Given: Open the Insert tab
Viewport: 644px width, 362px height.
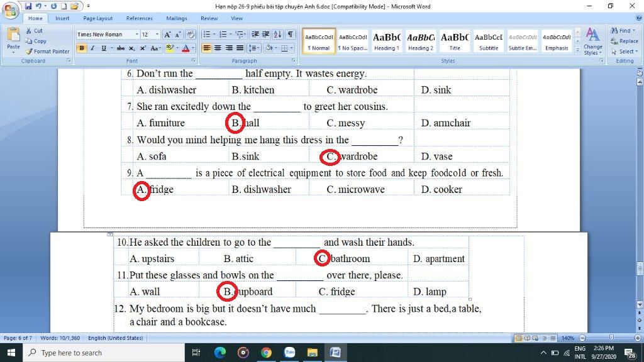Looking at the screenshot, I should pyautogui.click(x=62, y=18).
